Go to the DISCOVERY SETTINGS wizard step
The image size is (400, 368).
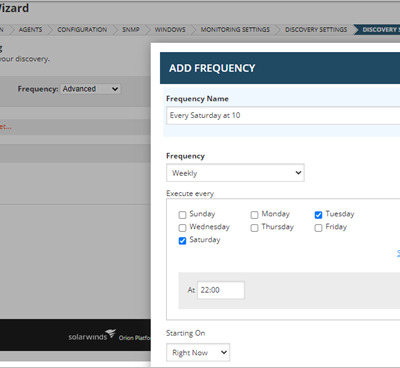click(316, 30)
